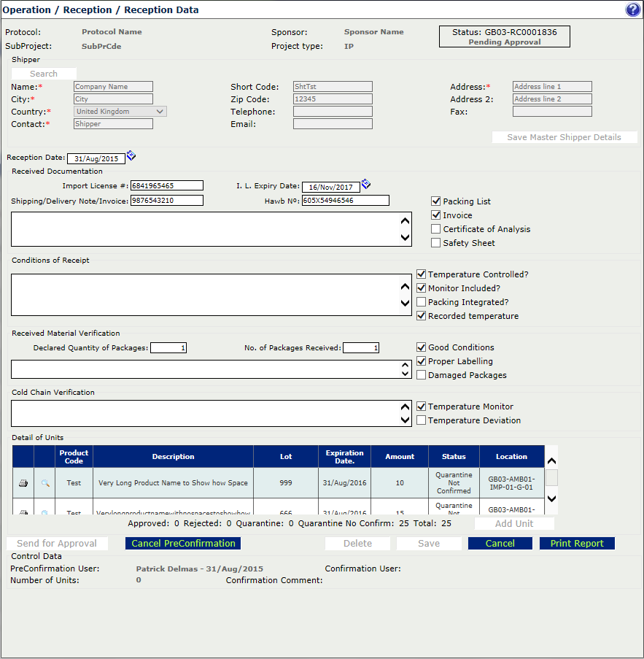Uncheck the Good Conditions checkbox
644x659 pixels.
[422, 347]
